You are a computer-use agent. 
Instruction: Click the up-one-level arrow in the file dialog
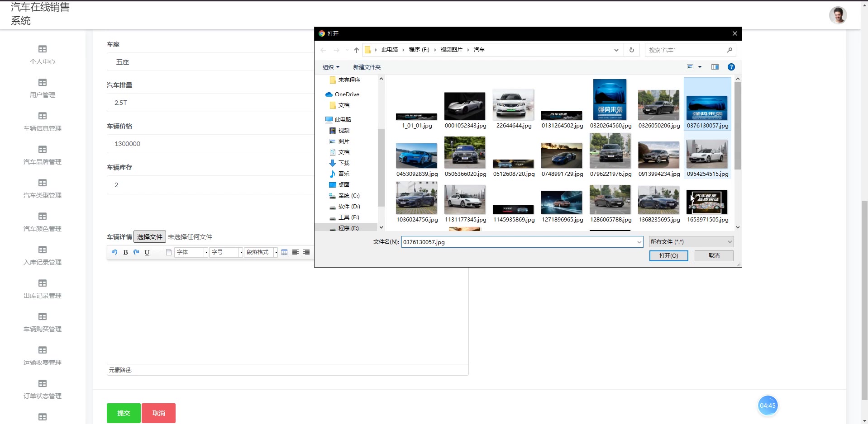coord(356,50)
